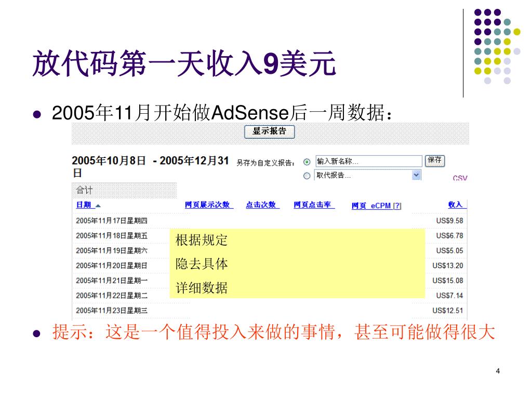532x399 pixels.
Task: Select the 合计 tab
Action: [124, 190]
